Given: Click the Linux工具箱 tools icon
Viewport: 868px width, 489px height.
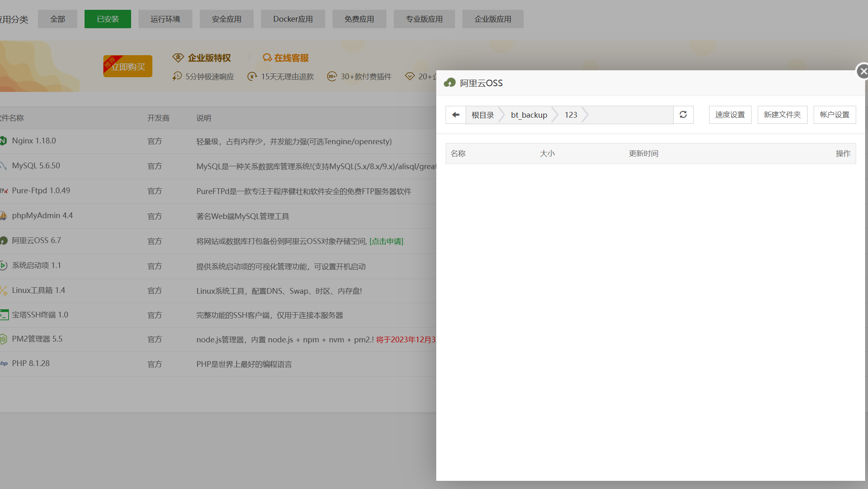Looking at the screenshot, I should pos(3,290).
